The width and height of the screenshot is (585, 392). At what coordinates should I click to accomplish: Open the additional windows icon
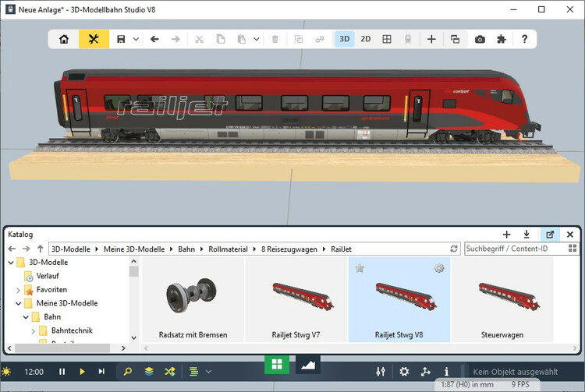[x=456, y=39]
